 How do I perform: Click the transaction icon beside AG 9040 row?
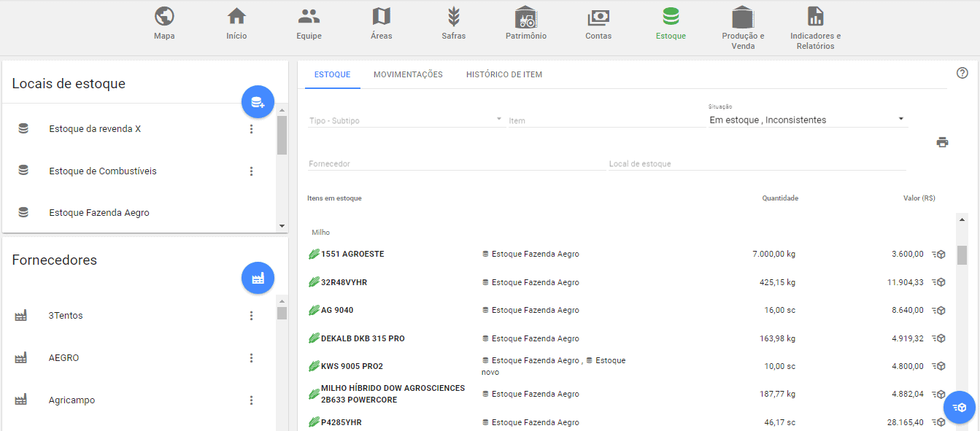pyautogui.click(x=938, y=309)
